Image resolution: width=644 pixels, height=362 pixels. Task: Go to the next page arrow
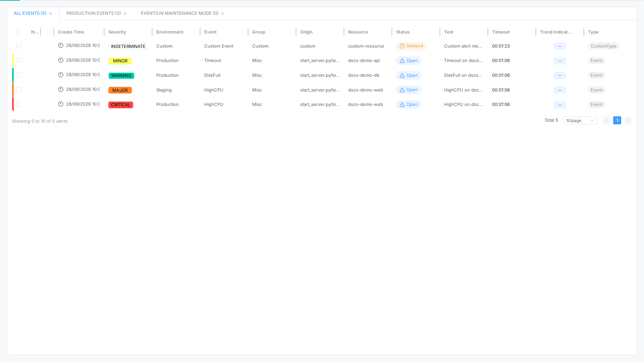(628, 120)
